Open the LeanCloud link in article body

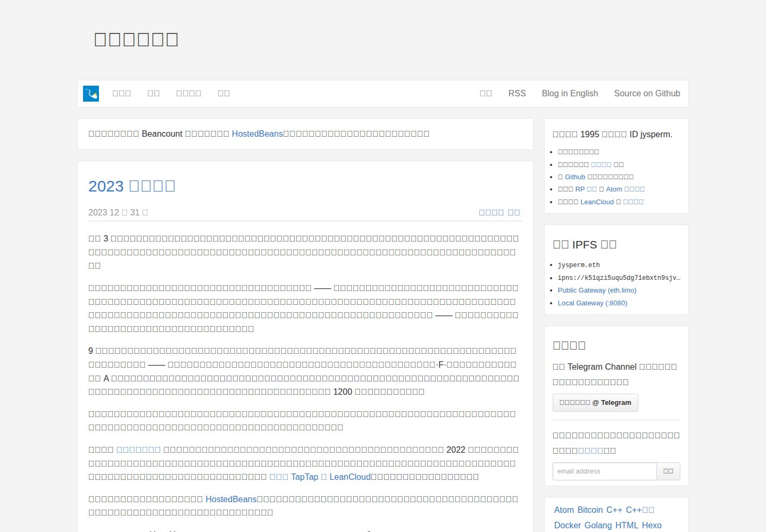350,477
